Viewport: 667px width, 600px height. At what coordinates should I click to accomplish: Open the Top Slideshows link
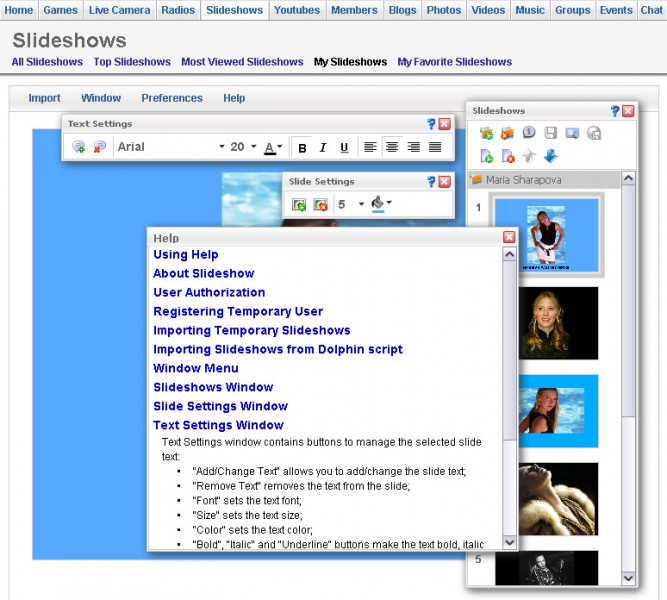click(x=132, y=62)
